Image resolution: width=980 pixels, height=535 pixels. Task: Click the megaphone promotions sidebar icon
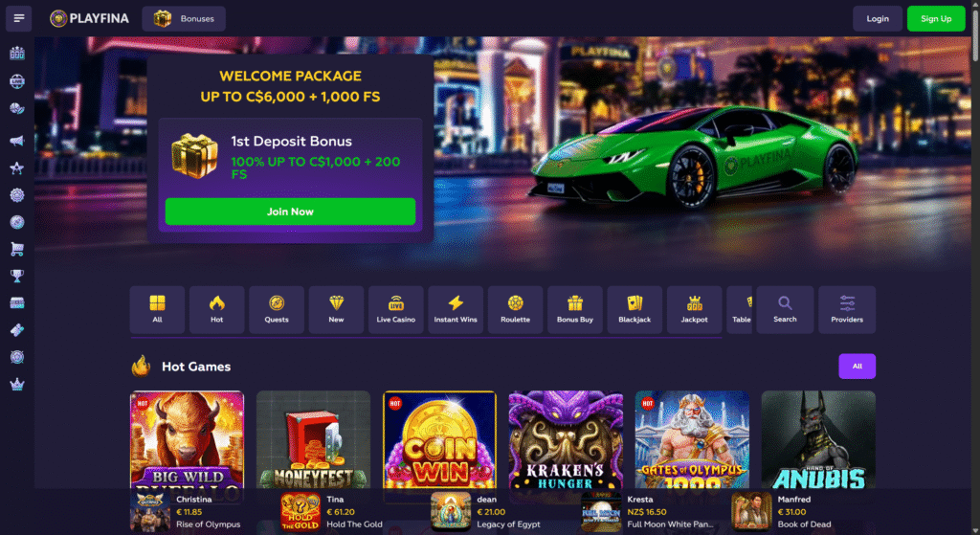pyautogui.click(x=17, y=141)
